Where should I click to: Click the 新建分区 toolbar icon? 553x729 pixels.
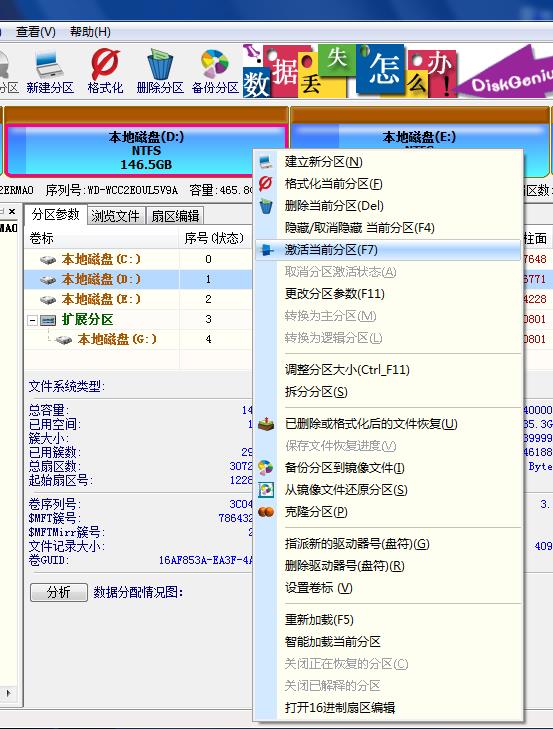[50, 71]
